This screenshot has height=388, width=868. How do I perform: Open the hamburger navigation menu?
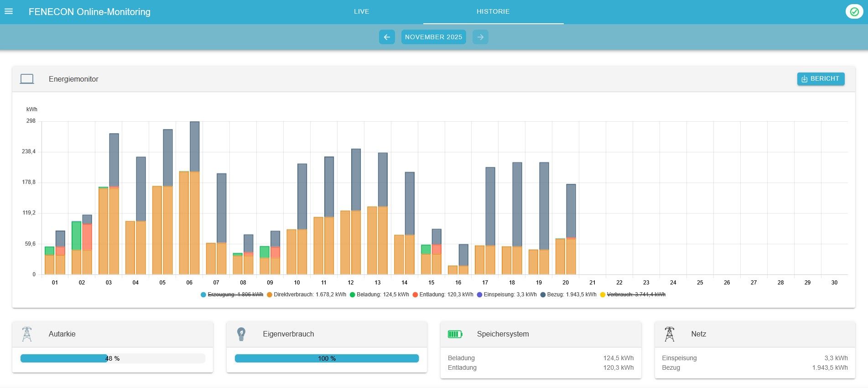[x=9, y=11]
